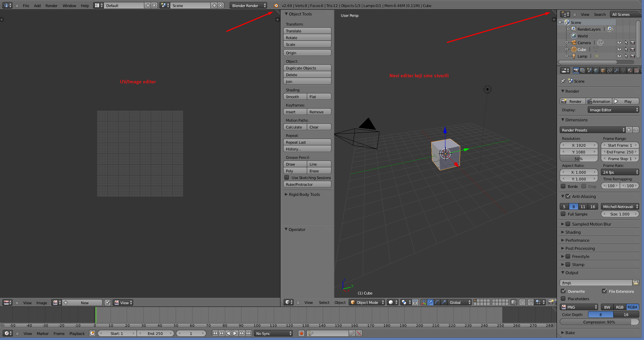Click the insert keyframes key icon
This screenshot has height=340, width=644.
(x=352, y=333)
